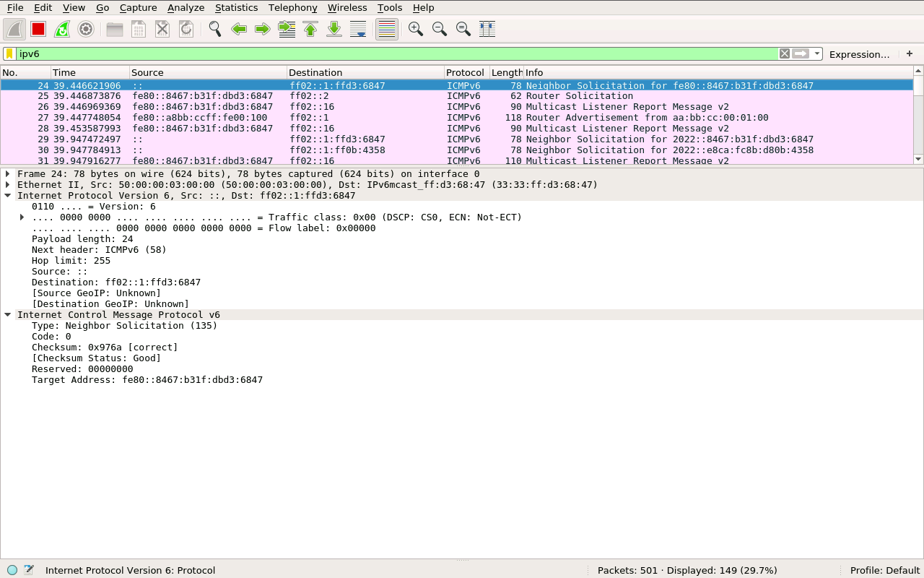Stop the running packet capture
Image resolution: width=924 pixels, height=578 pixels.
38,29
